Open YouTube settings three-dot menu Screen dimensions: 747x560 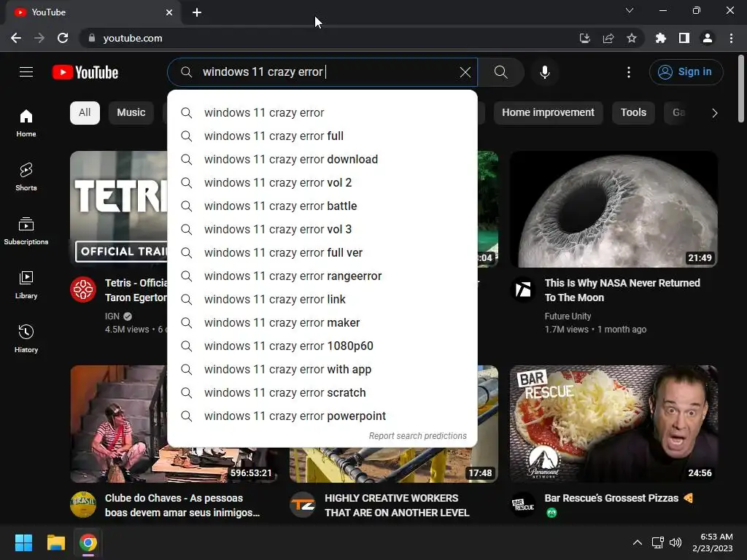(x=628, y=72)
